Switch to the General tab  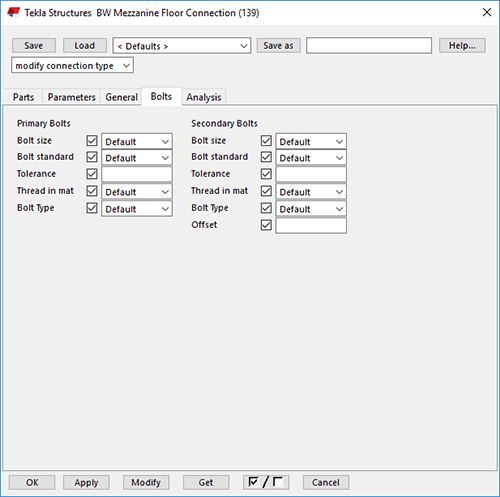(x=121, y=97)
